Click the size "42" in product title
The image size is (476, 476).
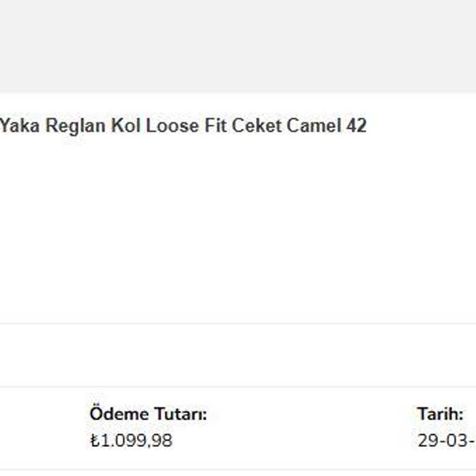(x=356, y=126)
